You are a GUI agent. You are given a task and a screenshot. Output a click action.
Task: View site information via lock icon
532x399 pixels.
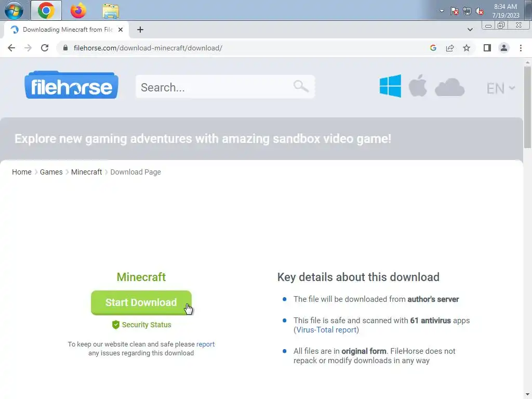(65, 48)
